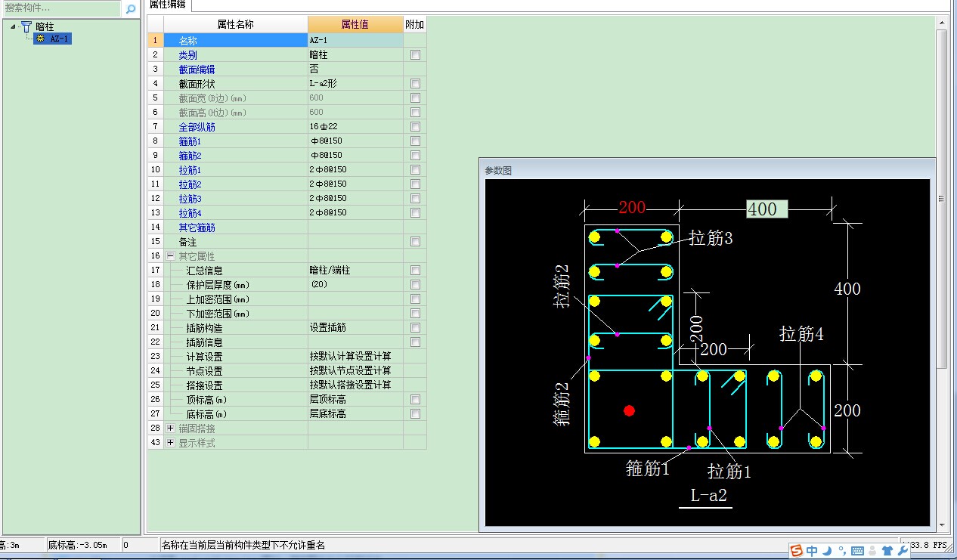Click the Sogou S logo icon
The image size is (957, 560).
[x=796, y=551]
